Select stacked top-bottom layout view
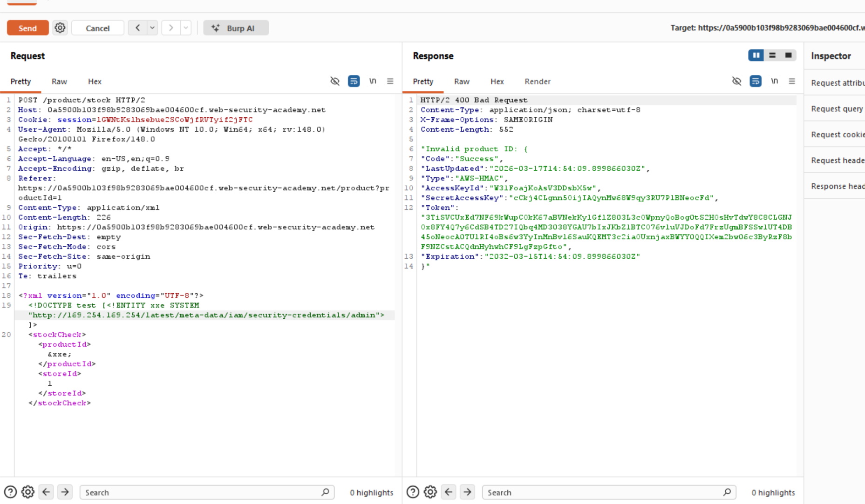The width and height of the screenshot is (865, 504). tap(772, 55)
